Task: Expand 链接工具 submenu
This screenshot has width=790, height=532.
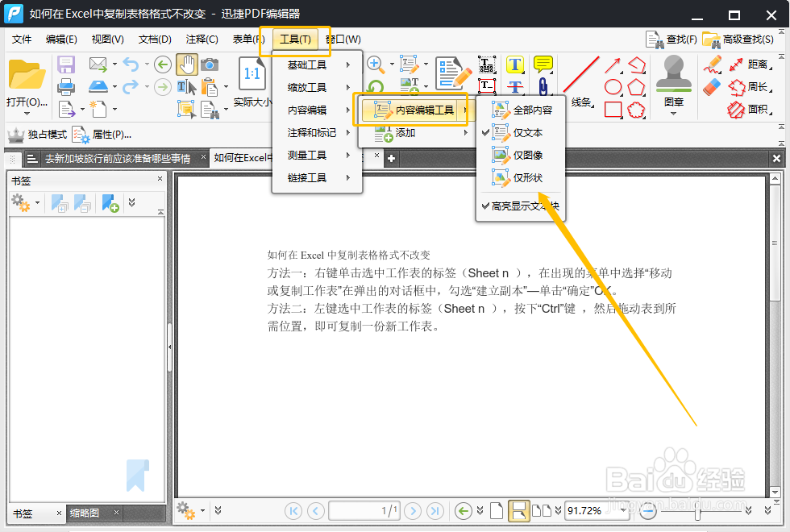Action: tap(318, 177)
